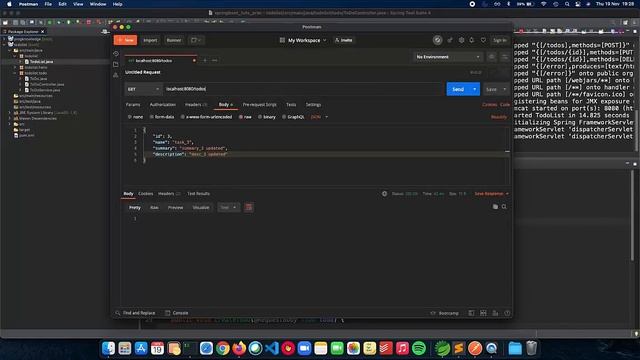Search the response with the magnifier icon
640x360 pixels.
click(x=504, y=207)
